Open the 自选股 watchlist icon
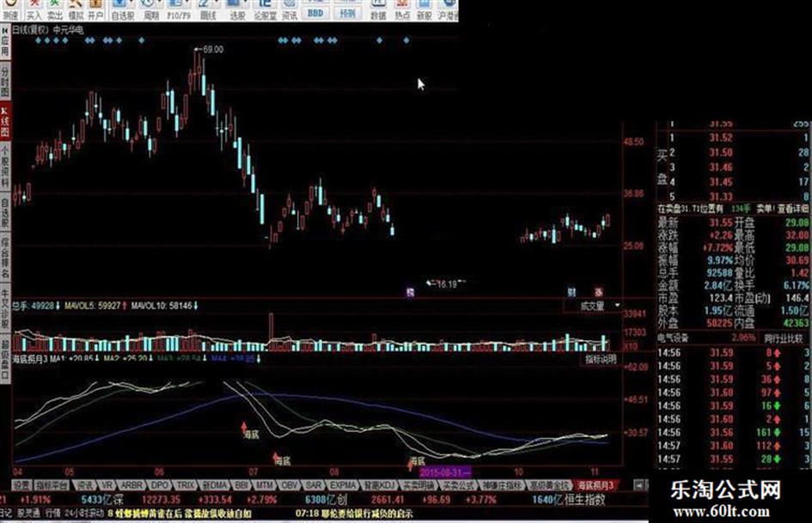This screenshot has width=812, height=523. (122, 9)
